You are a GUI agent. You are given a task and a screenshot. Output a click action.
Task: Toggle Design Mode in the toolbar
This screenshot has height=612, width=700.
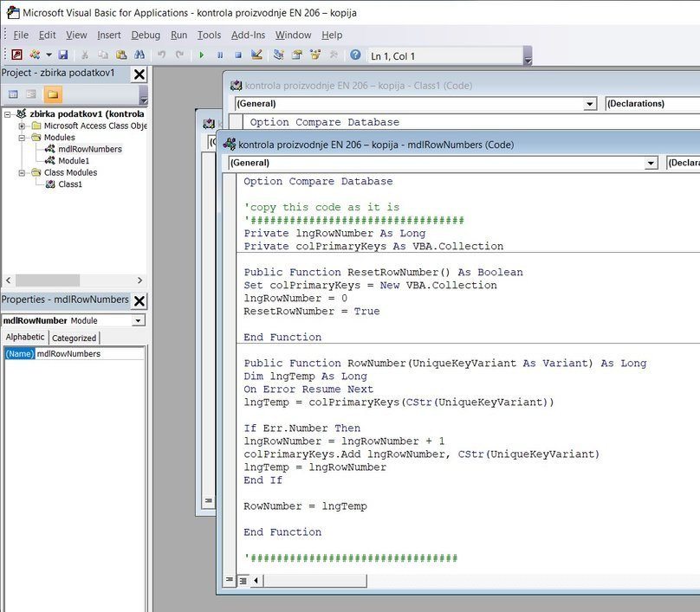256,55
